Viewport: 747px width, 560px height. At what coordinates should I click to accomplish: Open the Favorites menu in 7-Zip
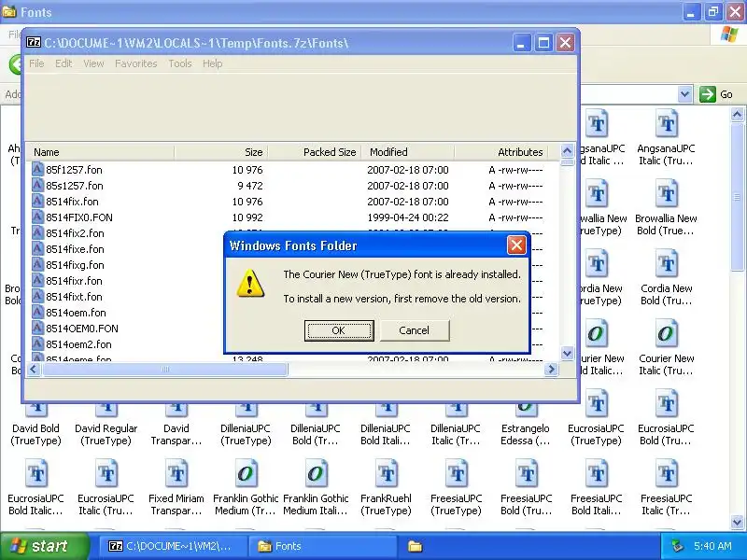[135, 63]
